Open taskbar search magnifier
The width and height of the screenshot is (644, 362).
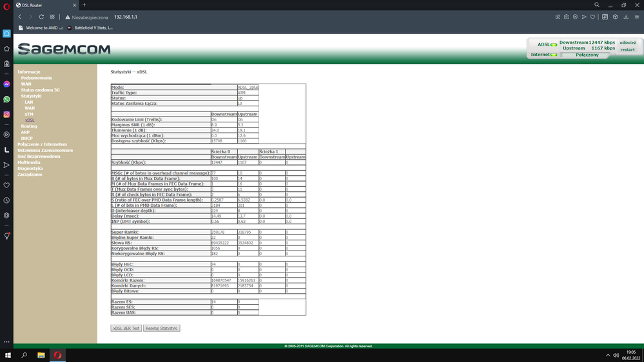pyautogui.click(x=24, y=355)
